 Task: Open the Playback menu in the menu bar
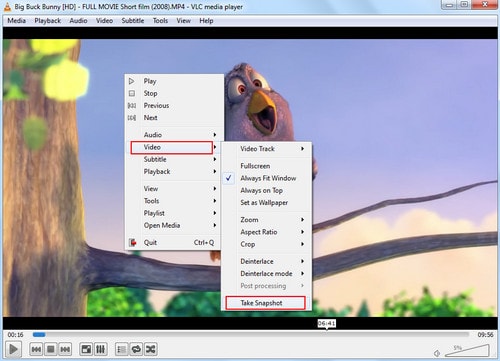[x=47, y=21]
